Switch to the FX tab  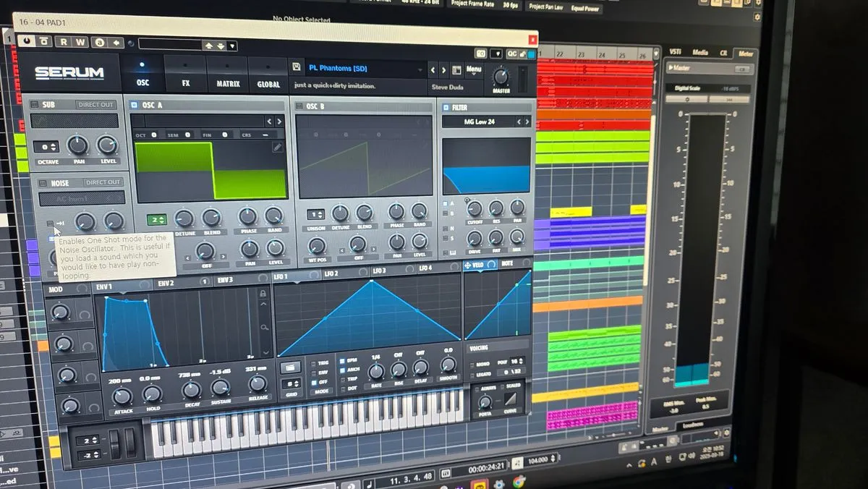click(186, 75)
